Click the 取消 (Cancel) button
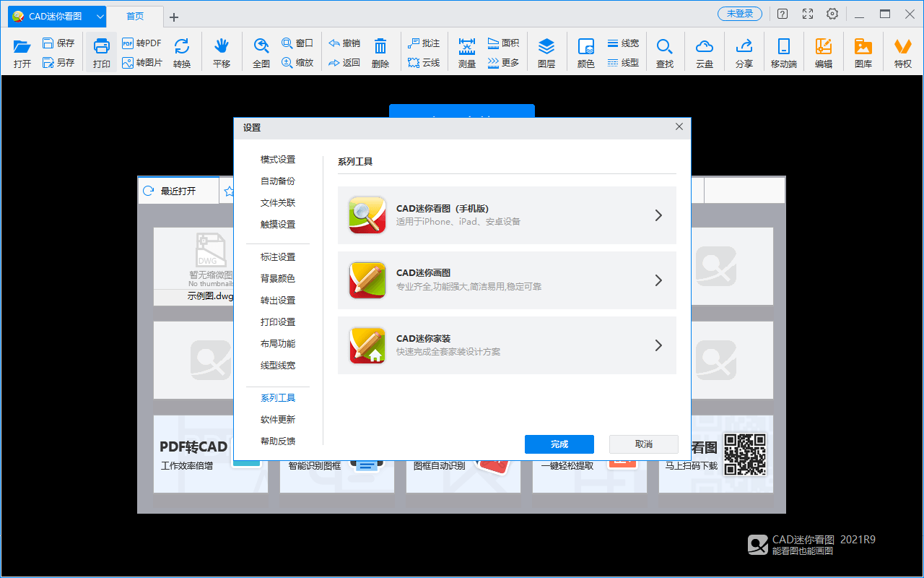Image resolution: width=924 pixels, height=578 pixels. pos(644,444)
